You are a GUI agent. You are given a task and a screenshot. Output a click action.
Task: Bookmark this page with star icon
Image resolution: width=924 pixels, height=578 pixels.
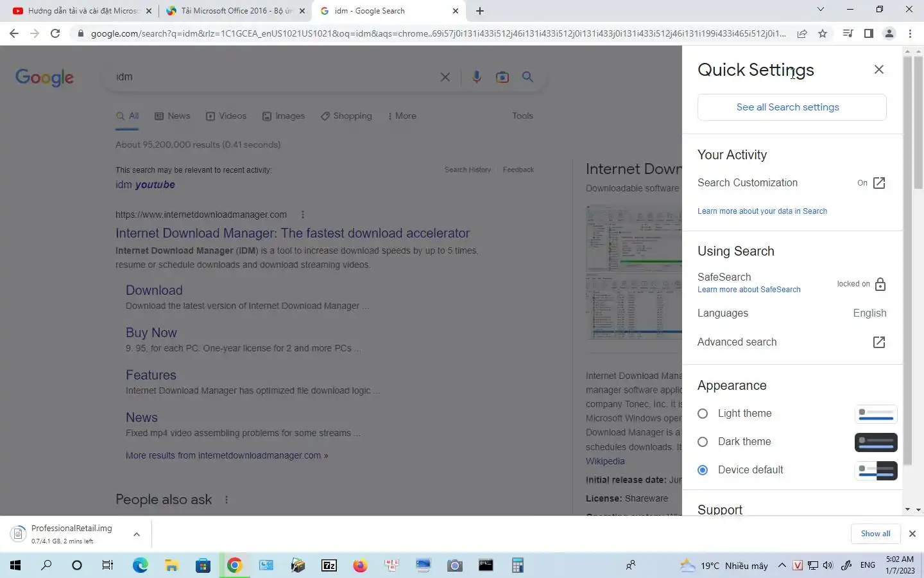tap(823, 33)
